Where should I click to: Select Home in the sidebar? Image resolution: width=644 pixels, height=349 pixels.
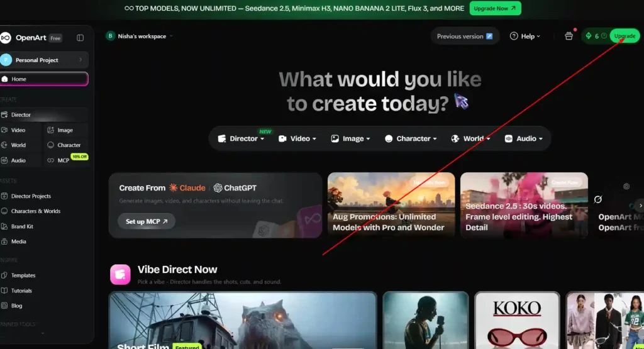click(x=44, y=79)
